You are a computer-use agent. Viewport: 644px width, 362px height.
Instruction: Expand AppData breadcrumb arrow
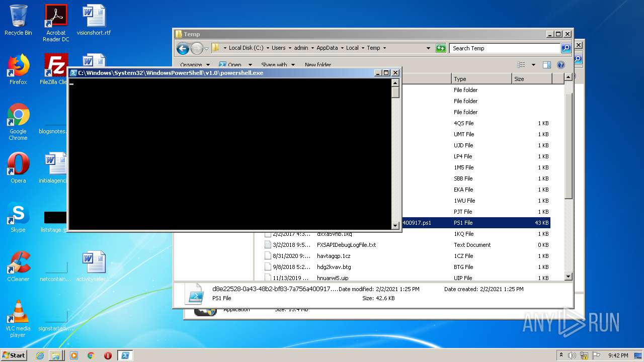tap(342, 48)
